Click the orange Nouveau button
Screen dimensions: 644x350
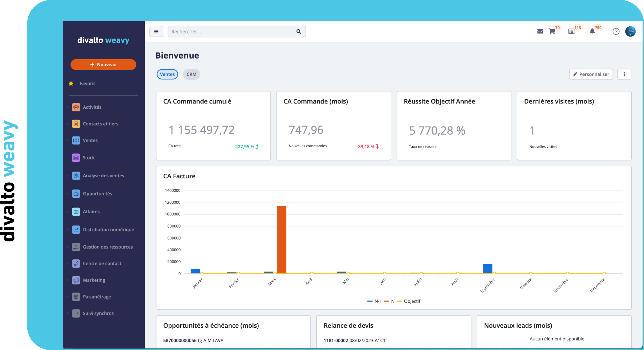tap(103, 65)
